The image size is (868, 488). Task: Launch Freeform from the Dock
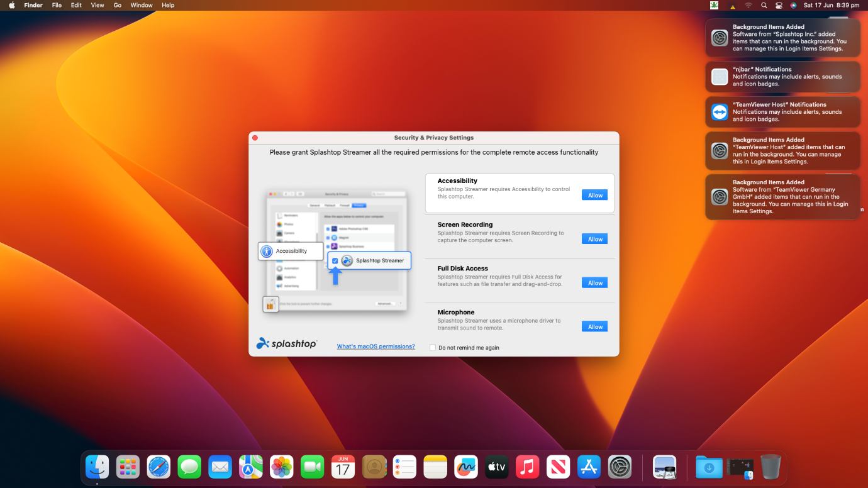click(466, 467)
